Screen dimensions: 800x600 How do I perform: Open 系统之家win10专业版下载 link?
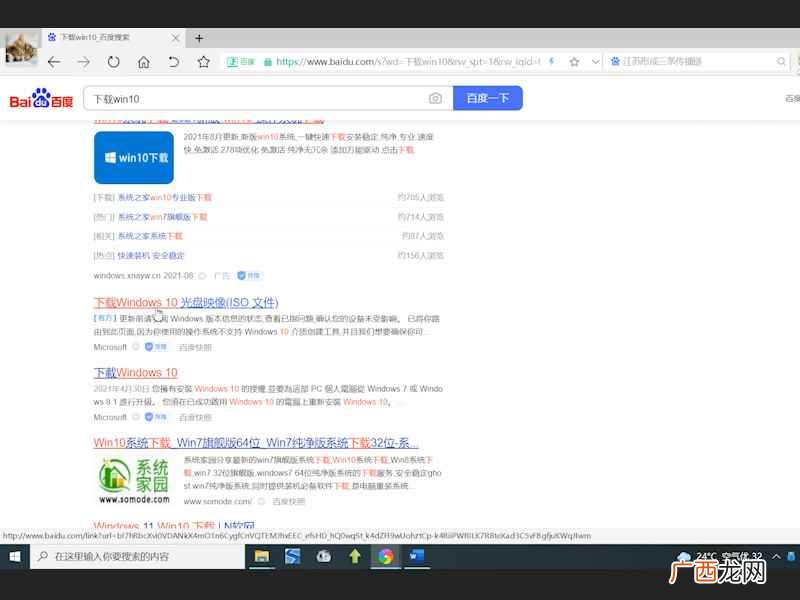pos(164,197)
